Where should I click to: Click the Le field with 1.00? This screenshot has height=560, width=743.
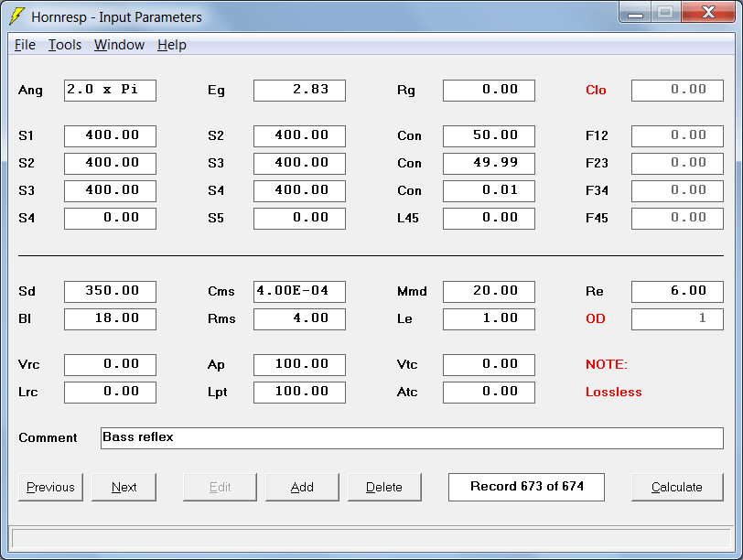pyautogui.click(x=489, y=318)
